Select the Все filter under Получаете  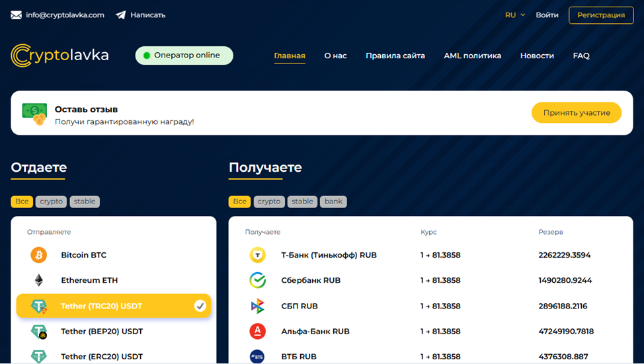(239, 201)
